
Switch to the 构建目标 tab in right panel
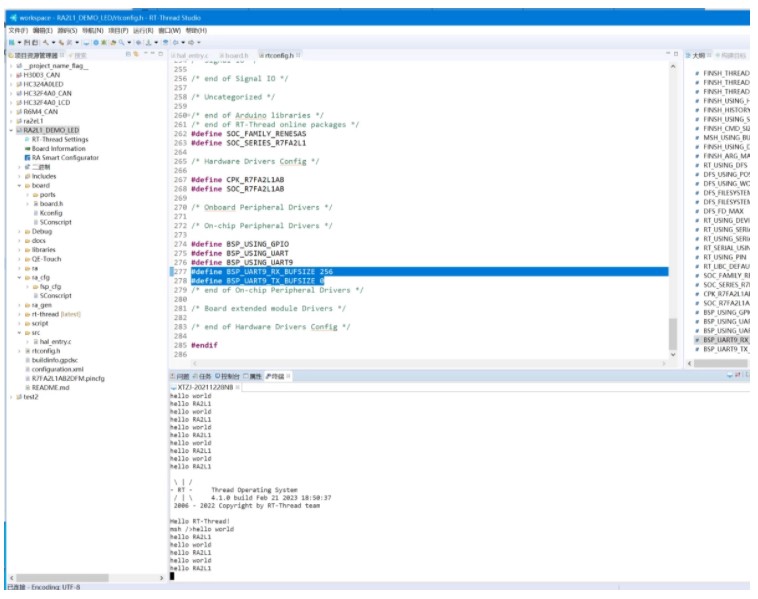point(731,56)
